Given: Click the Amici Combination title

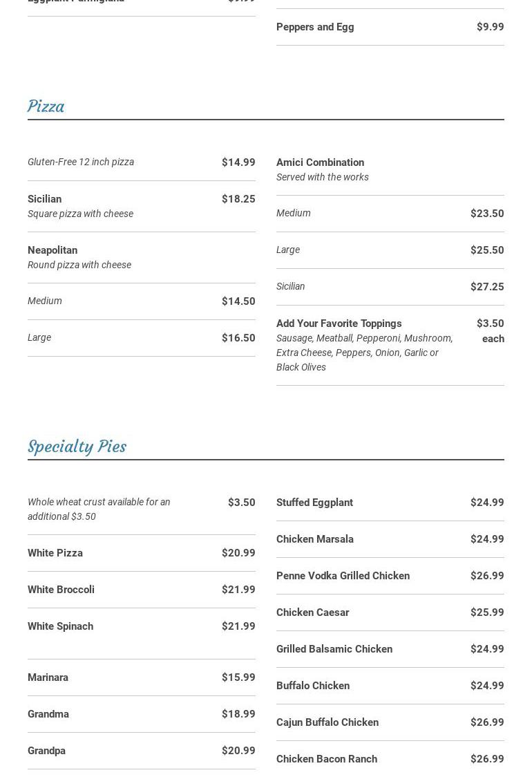Looking at the screenshot, I should [x=320, y=162].
